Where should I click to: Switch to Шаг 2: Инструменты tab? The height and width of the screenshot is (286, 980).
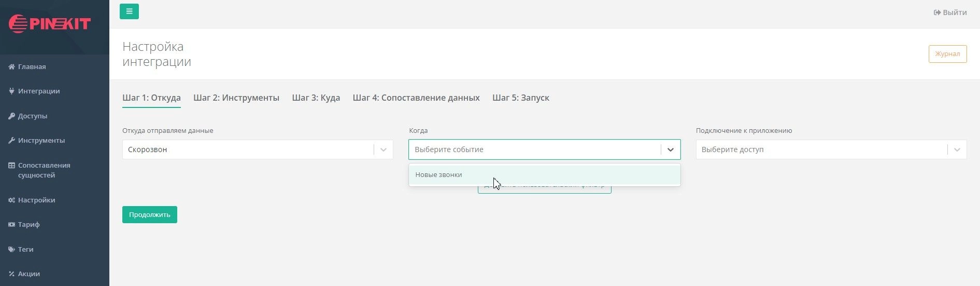[x=236, y=98]
